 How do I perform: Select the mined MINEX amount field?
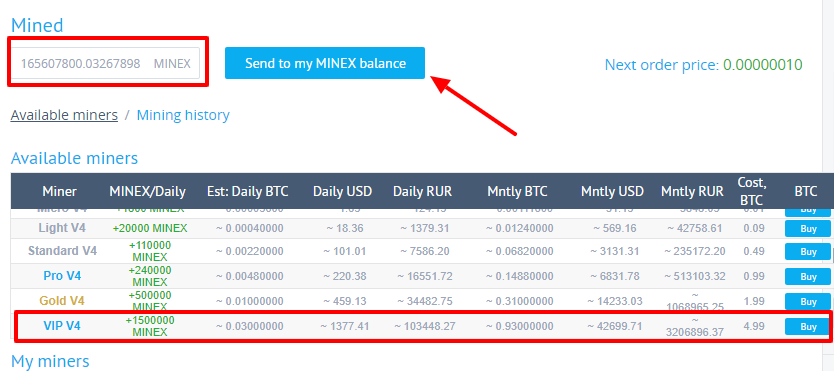(x=105, y=63)
